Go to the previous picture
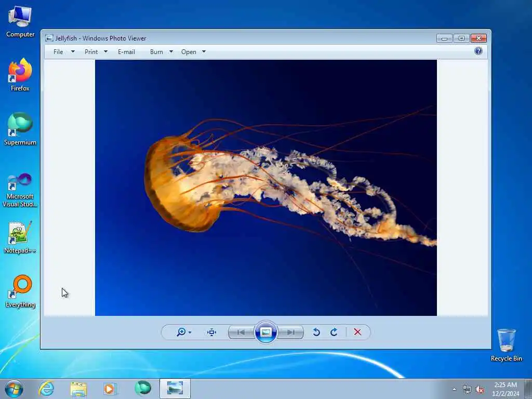532x399 pixels. pyautogui.click(x=241, y=332)
